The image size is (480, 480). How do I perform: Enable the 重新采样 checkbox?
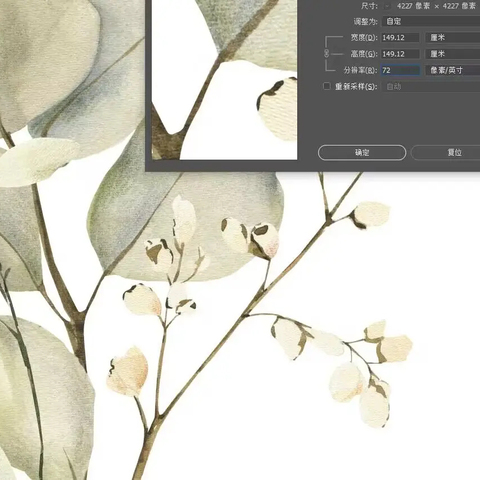coord(327,86)
